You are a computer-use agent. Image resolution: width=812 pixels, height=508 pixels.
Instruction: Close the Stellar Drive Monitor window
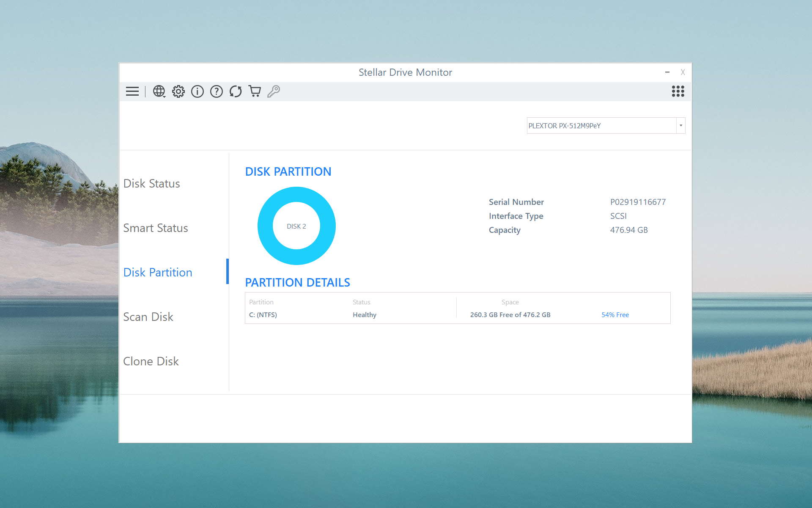click(x=683, y=72)
